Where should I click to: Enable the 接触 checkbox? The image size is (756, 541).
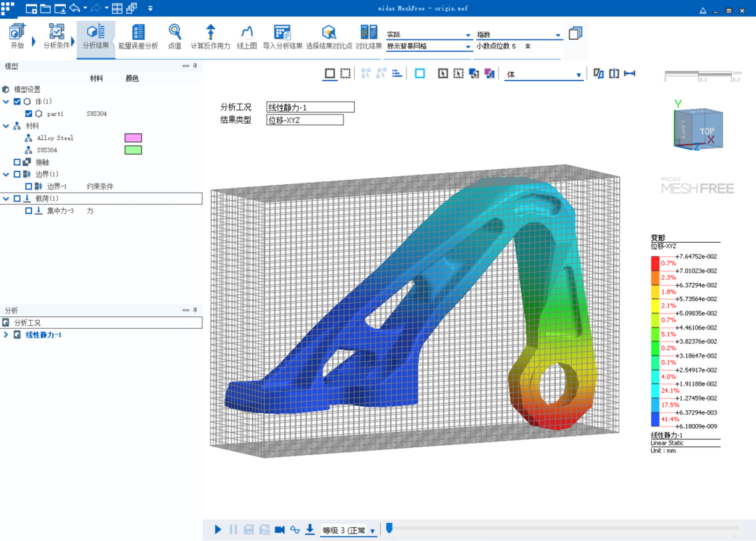pyautogui.click(x=17, y=162)
